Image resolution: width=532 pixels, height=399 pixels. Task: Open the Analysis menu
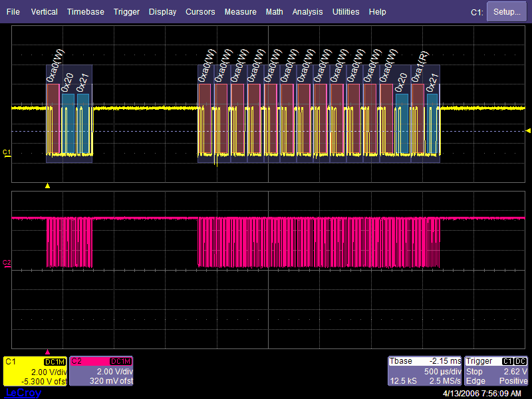coord(307,12)
